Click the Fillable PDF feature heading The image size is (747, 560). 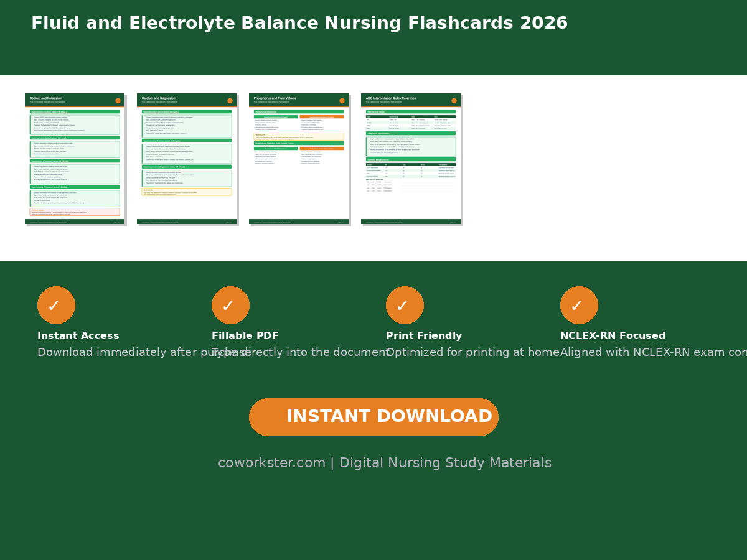[245, 336]
